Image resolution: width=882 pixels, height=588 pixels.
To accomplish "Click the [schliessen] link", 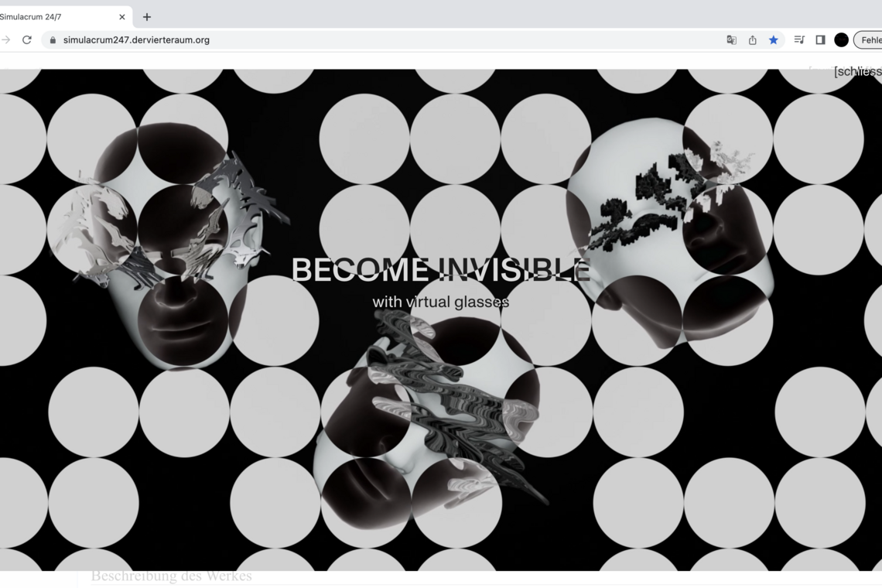I will pyautogui.click(x=857, y=72).
